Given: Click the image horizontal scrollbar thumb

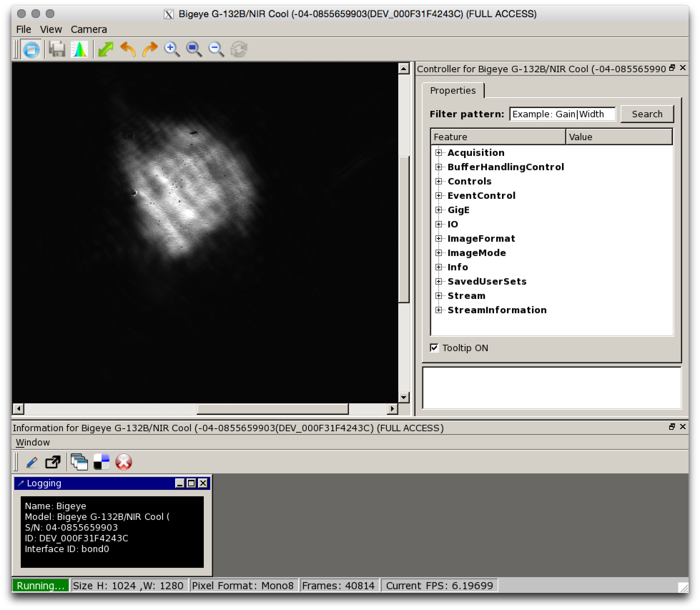Looking at the screenshot, I should click(x=272, y=408).
